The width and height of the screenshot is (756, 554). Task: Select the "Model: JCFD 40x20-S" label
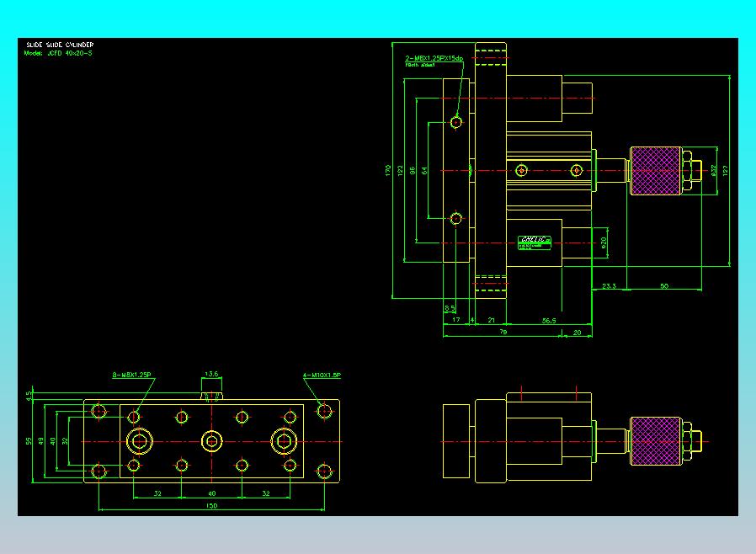58,53
